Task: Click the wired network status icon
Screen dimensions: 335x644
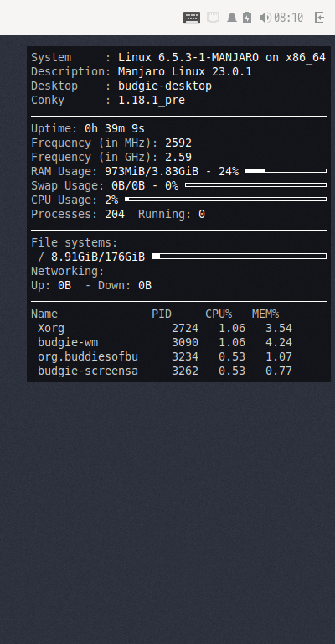Action: [213, 18]
